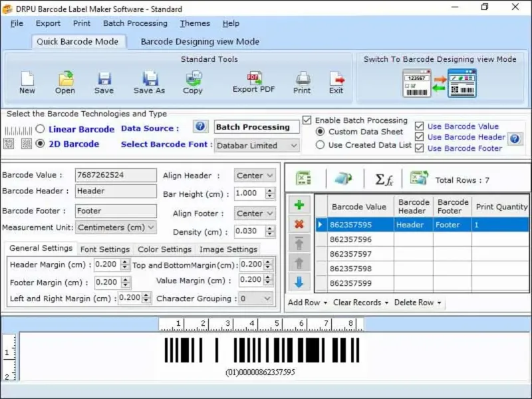Image resolution: width=532 pixels, height=399 pixels.
Task: Select Custom Data Sheet radio option
Action: (320, 131)
